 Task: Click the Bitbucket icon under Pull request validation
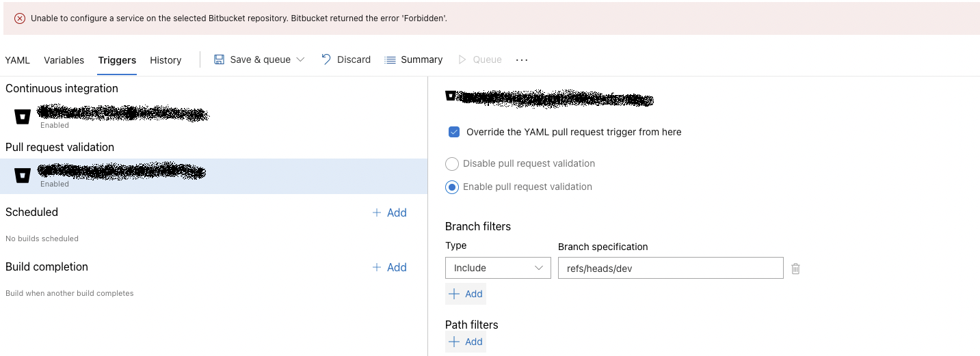[23, 176]
